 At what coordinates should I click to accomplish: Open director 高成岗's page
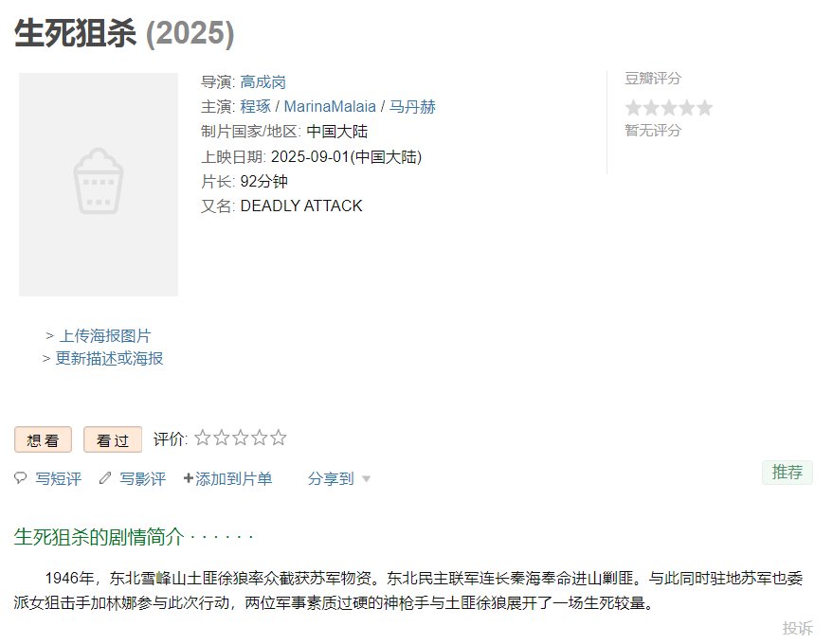263,82
